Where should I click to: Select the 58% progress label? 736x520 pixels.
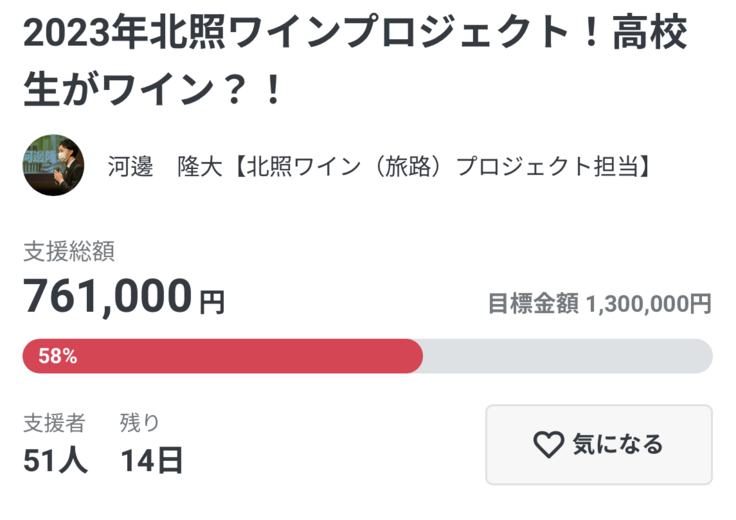click(58, 356)
